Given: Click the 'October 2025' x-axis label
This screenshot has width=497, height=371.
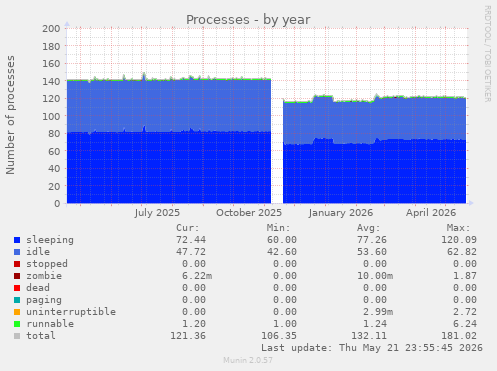Looking at the screenshot, I should [x=249, y=213].
